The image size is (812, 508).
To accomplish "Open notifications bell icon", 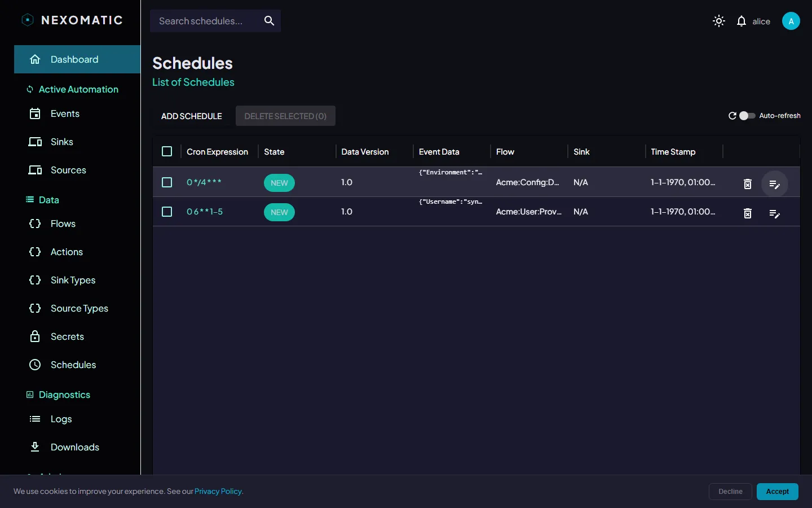I will pos(742,21).
